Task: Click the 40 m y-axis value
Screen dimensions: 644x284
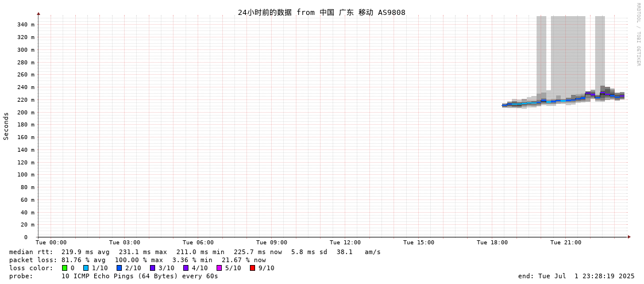Action: tap(28, 213)
